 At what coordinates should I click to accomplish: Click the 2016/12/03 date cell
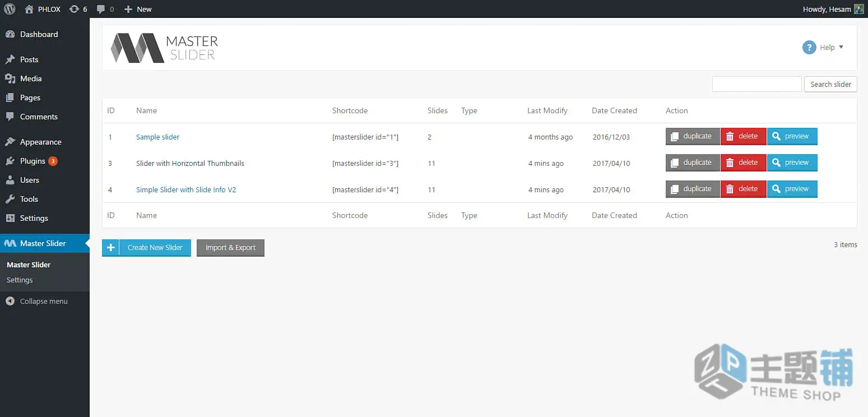[611, 137]
